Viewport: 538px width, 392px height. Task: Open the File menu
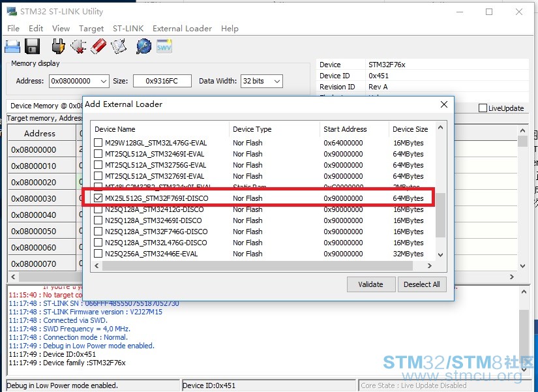click(x=14, y=29)
